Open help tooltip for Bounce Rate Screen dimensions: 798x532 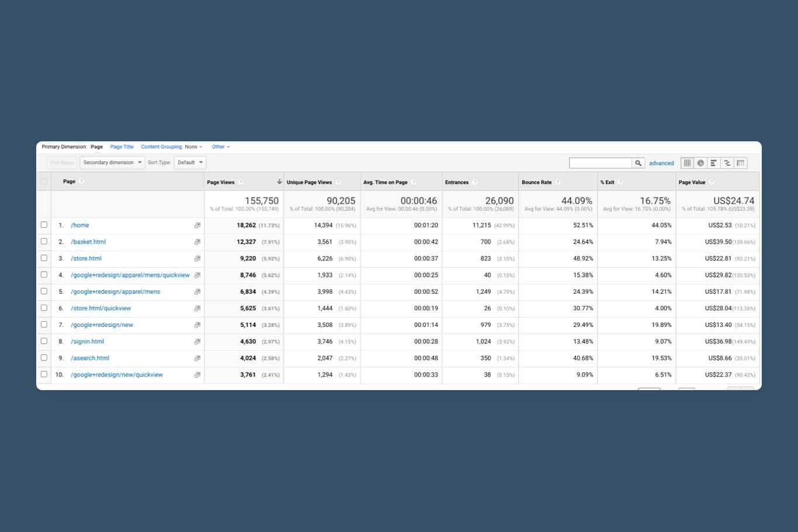tap(557, 182)
